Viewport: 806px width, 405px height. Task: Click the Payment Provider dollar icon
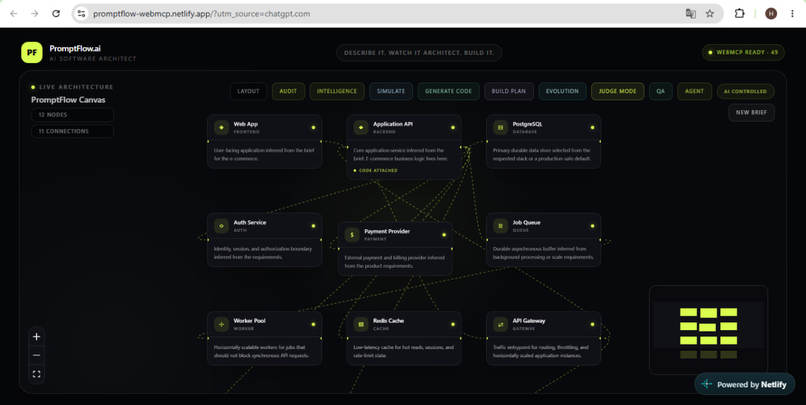[352, 235]
